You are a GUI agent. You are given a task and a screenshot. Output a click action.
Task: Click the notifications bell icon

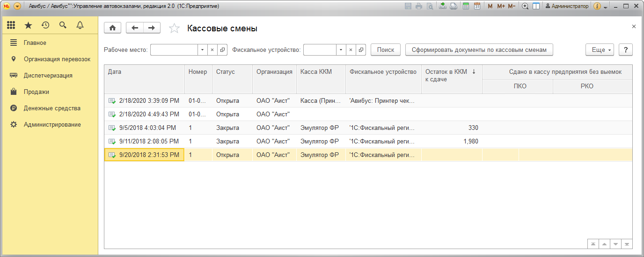pyautogui.click(x=80, y=25)
